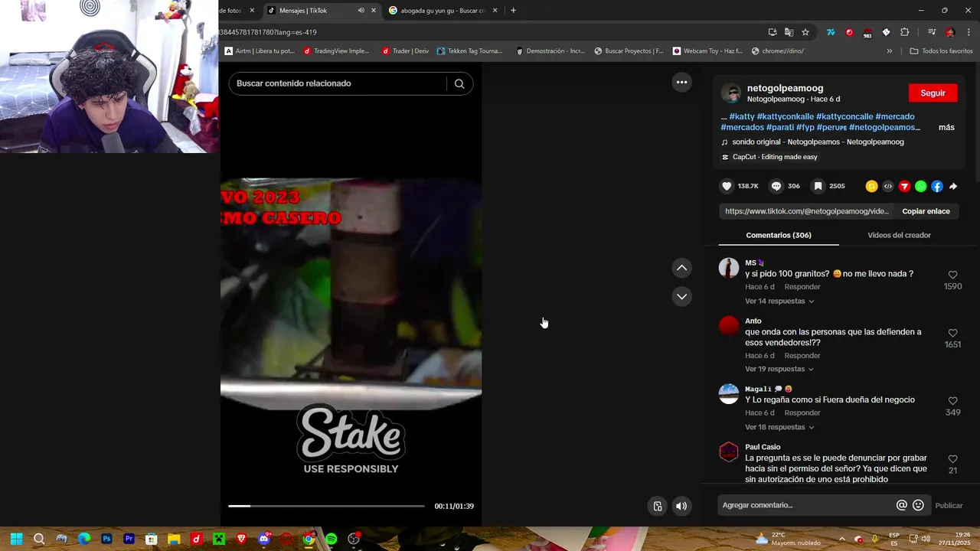The height and width of the screenshot is (551, 980).
Task: Expand 19 replies under Anto's comment
Action: [779, 369]
